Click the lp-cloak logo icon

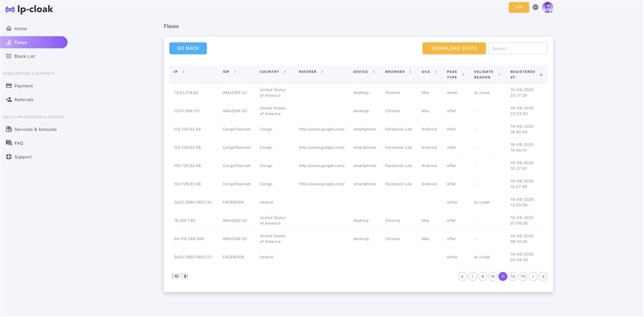tap(9, 9)
